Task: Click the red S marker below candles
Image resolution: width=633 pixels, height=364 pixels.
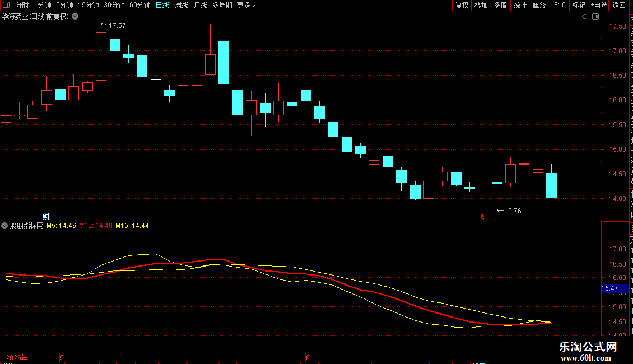Action: click(482, 217)
